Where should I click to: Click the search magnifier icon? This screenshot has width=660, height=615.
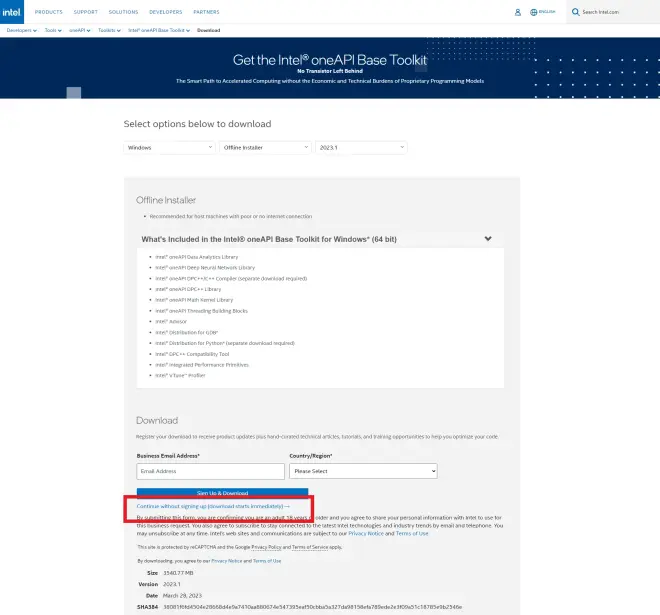click(575, 12)
